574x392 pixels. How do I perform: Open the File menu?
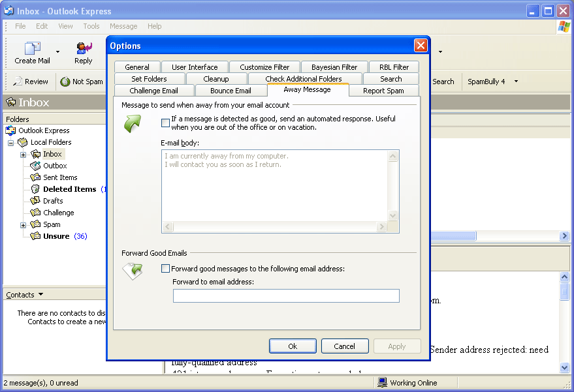point(20,26)
